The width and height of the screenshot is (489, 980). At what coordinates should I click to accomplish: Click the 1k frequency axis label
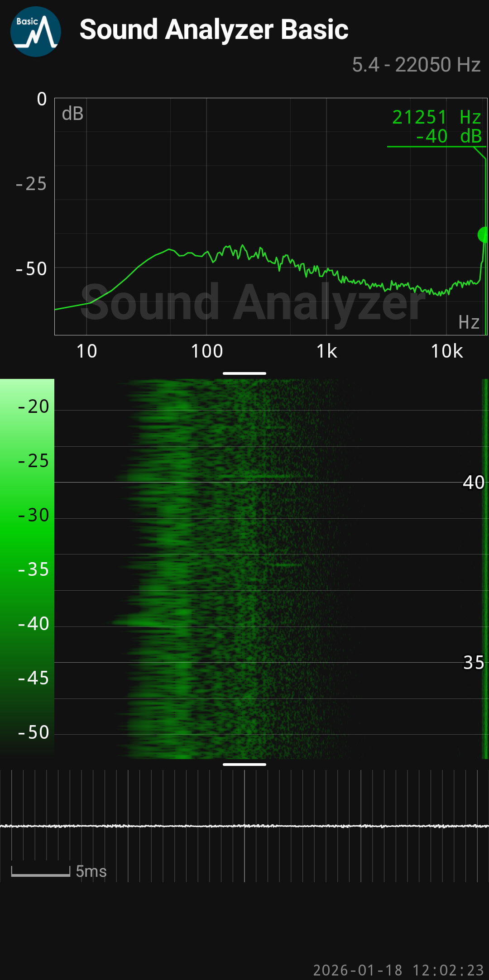pos(326,351)
